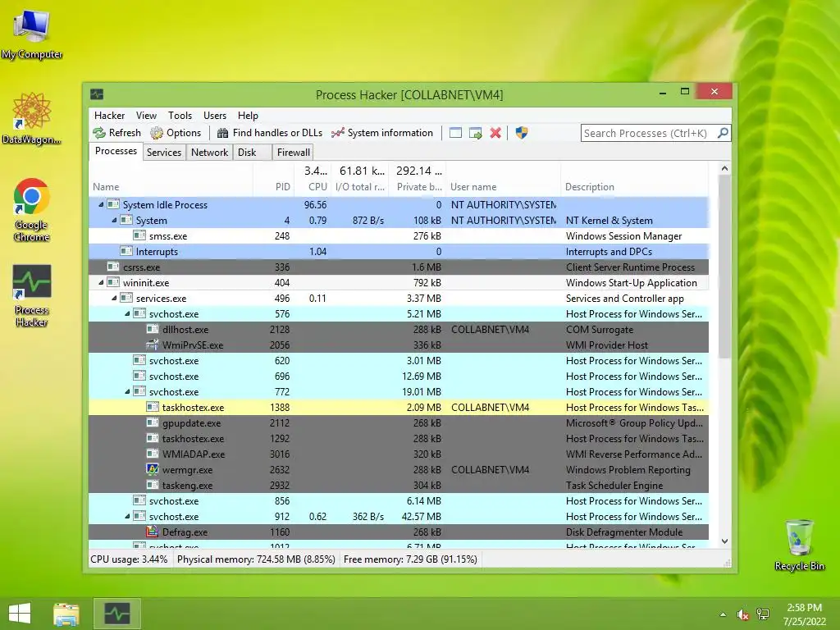Click the wermgr.exe process icon
840x630 pixels.
click(x=152, y=469)
